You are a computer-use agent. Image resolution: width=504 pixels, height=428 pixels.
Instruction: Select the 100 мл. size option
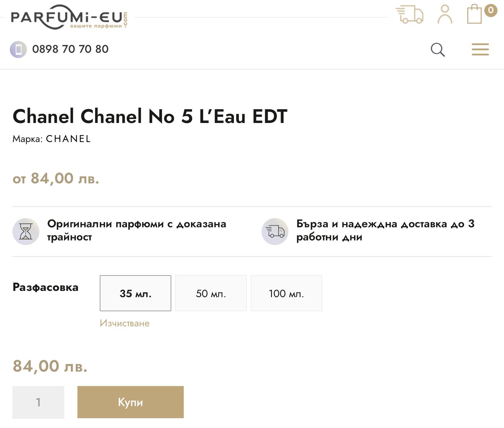pos(286,293)
